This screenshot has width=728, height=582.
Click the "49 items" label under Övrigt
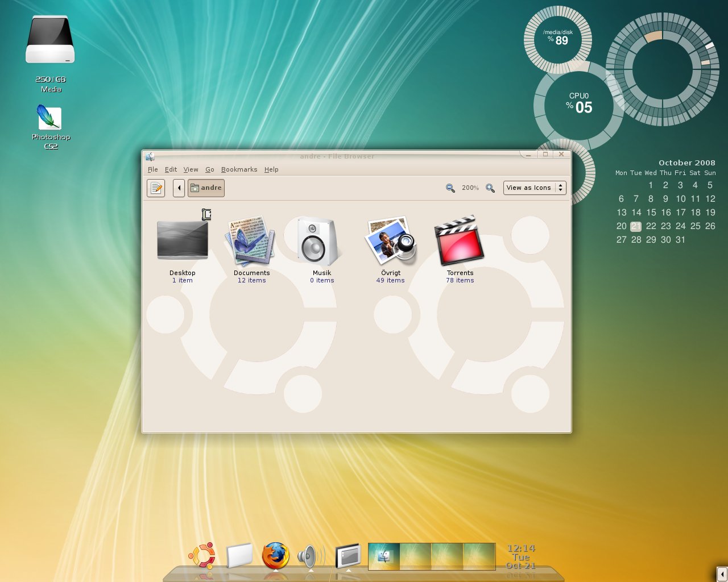[390, 280]
